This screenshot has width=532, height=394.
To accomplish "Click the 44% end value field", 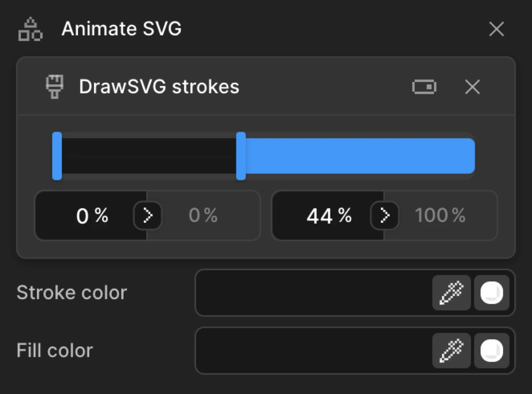I will click(328, 215).
